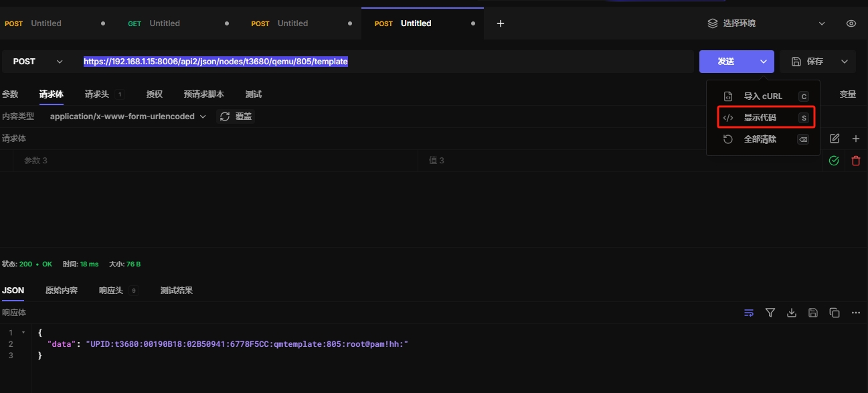This screenshot has width=868, height=393.
Task: Download the response body
Action: click(792, 313)
